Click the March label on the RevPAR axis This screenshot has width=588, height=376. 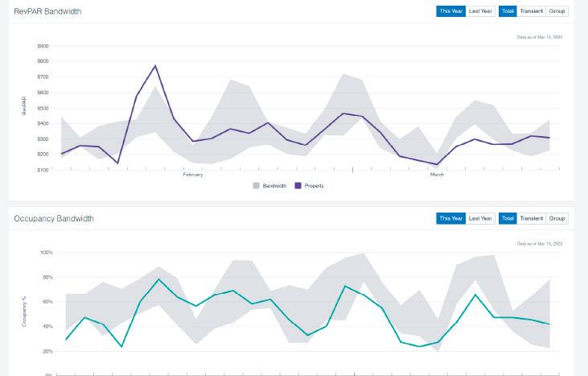click(x=437, y=175)
